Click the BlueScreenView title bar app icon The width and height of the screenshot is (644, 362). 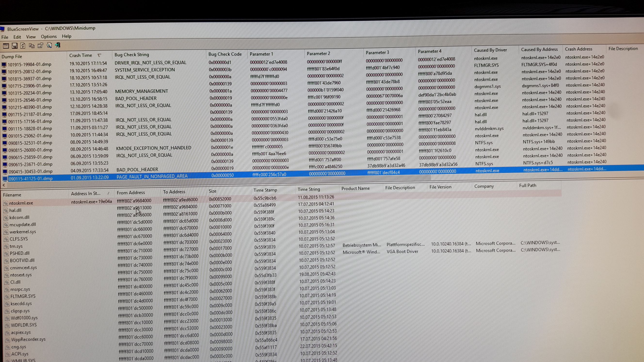[2, 29]
